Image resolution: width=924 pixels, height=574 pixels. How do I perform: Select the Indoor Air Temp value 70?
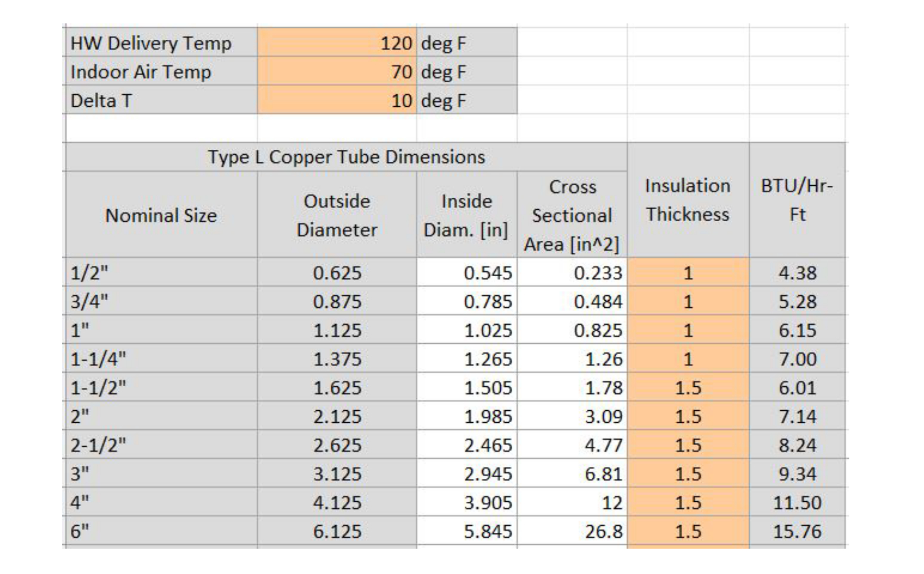tap(337, 72)
